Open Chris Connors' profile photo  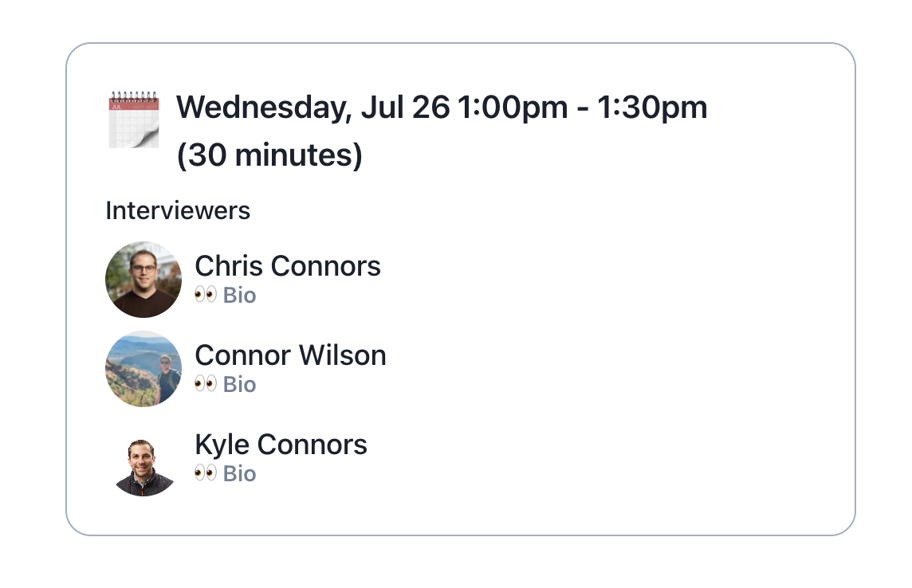[143, 280]
